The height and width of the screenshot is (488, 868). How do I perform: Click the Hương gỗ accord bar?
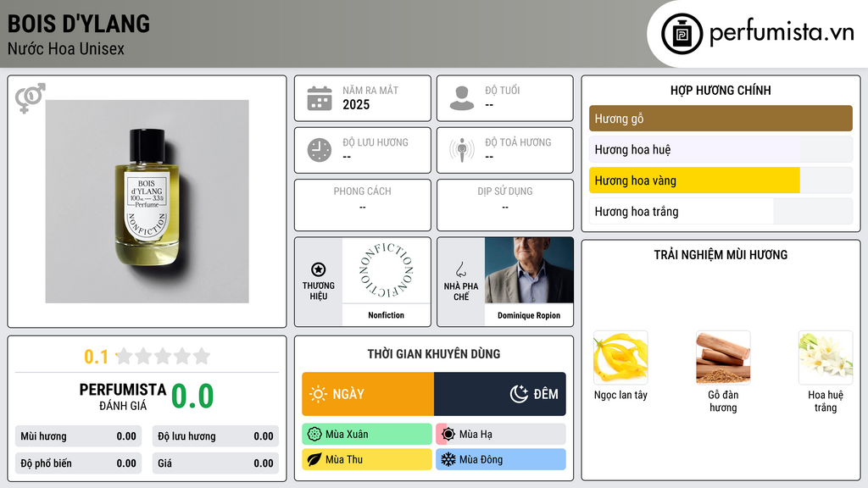click(x=721, y=119)
